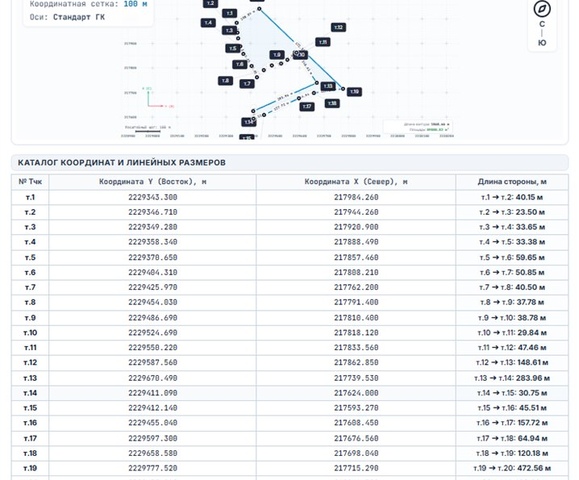Select the т.18 point label on the plan

(332, 103)
